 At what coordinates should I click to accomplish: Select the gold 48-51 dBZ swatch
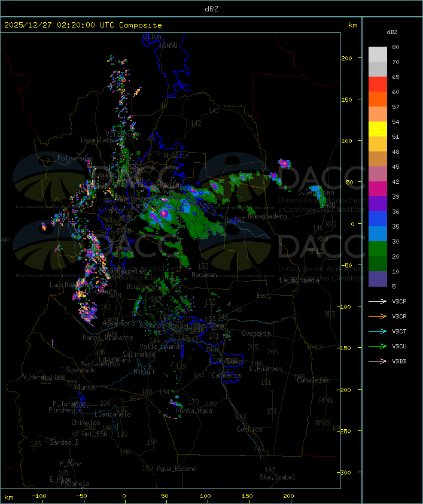[378, 144]
